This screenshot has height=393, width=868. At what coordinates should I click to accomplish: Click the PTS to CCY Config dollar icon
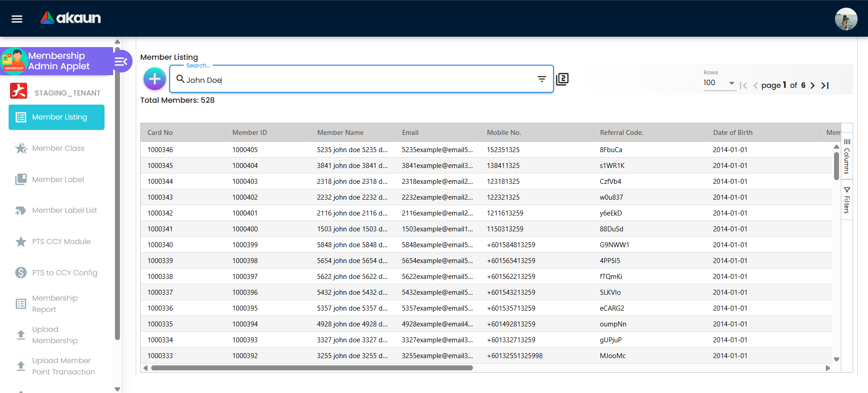tap(21, 273)
